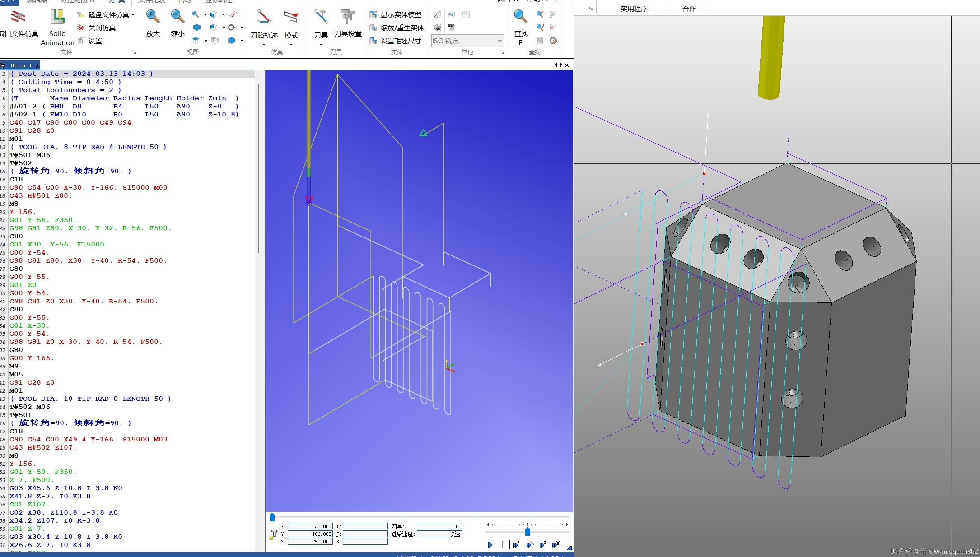
Task: Click the Z coordinate field
Action: (310, 542)
